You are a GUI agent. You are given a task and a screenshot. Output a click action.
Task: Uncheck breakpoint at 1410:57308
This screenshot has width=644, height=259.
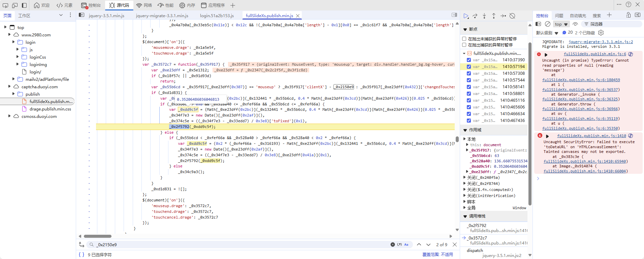coord(469,73)
